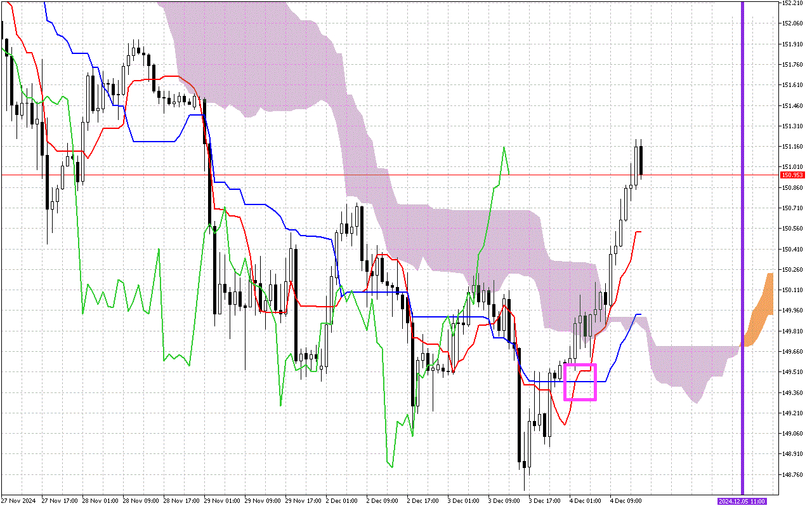This screenshot has height=508, width=812.
Task: Select the 149.810 price level label
Action: [793, 331]
